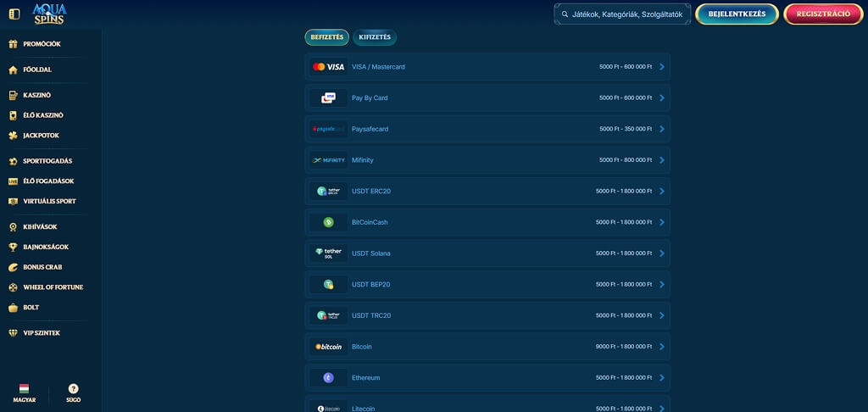This screenshot has width=868, height=412.
Task: Click the "Ethereum" label
Action: coord(366,378)
